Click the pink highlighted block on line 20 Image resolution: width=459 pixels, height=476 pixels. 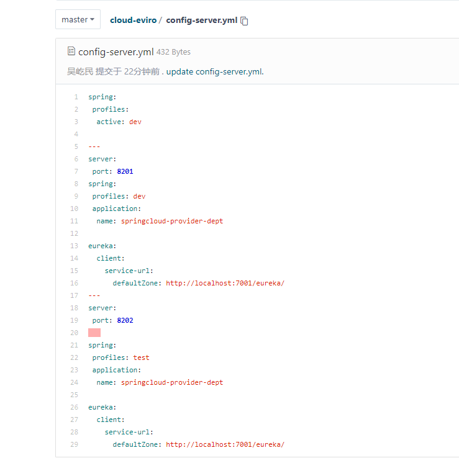[94, 333]
